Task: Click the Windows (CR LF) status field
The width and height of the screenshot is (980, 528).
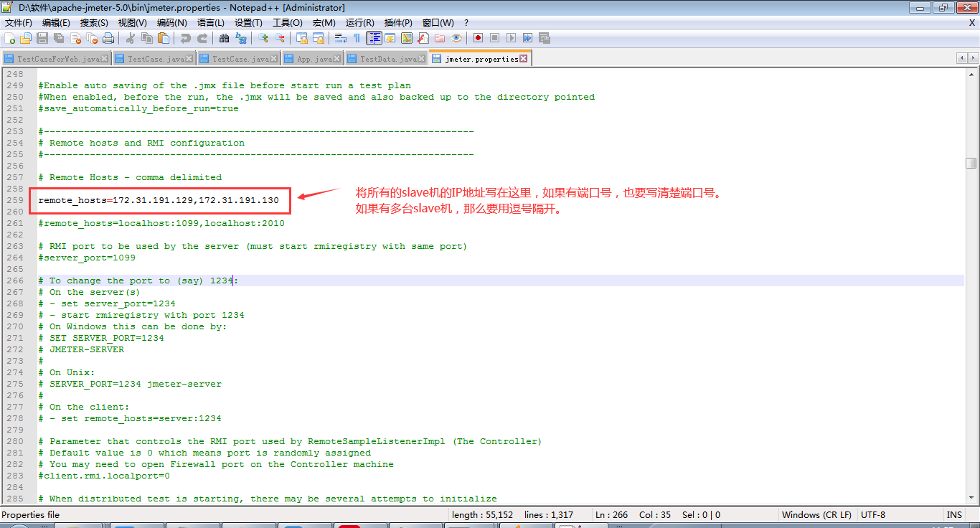Action: [x=816, y=515]
